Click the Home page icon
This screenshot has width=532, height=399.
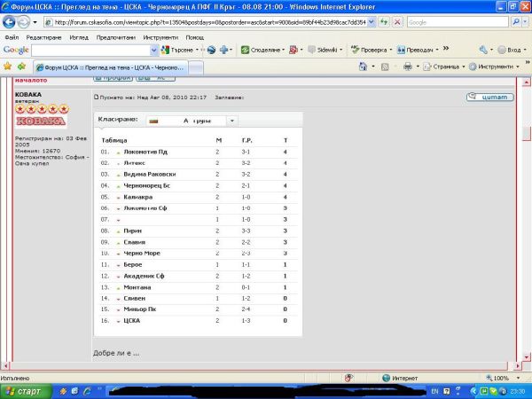point(363,66)
